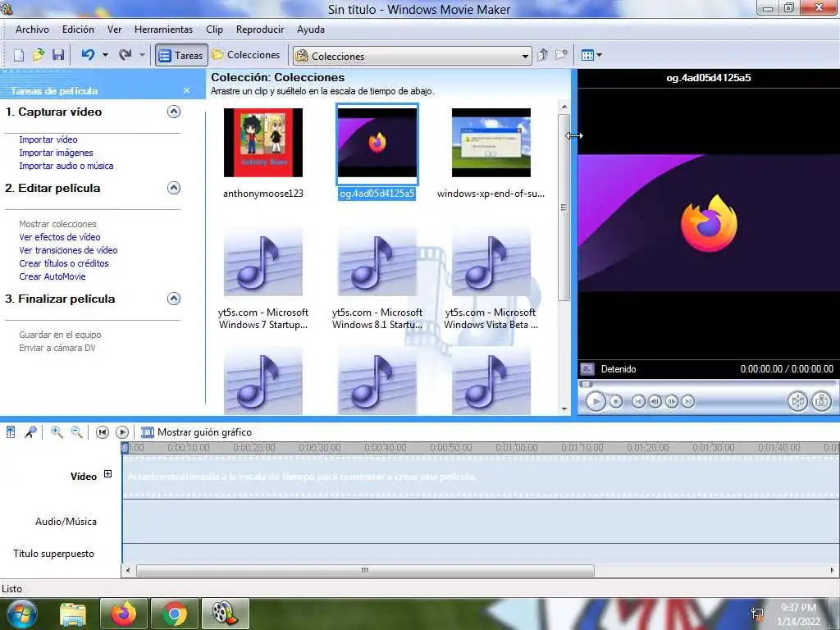Viewport: 840px width, 630px height.
Task: Go up one level in collections
Action: [x=543, y=55]
